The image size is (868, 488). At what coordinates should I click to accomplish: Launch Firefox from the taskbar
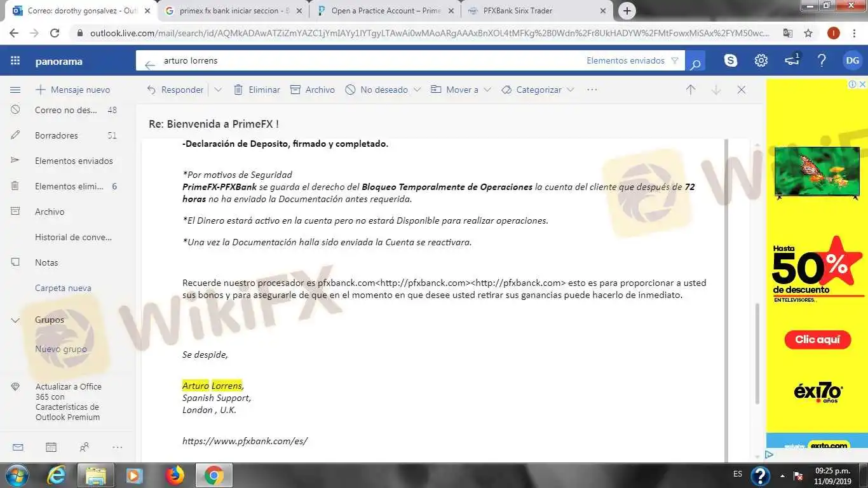pos(174,475)
